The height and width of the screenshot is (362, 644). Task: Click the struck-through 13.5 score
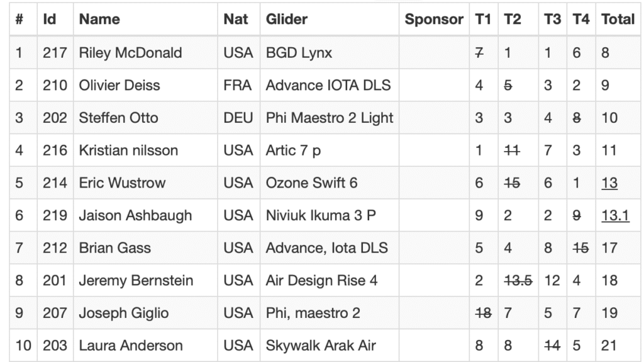point(518,281)
